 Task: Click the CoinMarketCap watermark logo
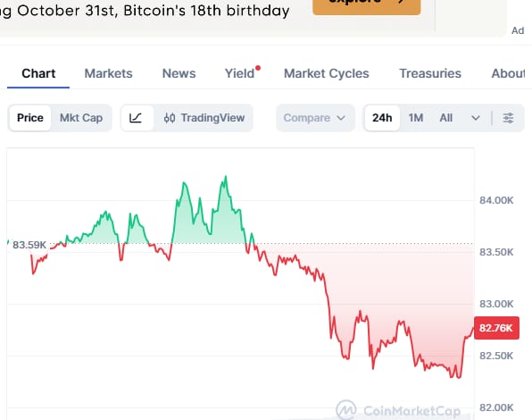pos(346,410)
